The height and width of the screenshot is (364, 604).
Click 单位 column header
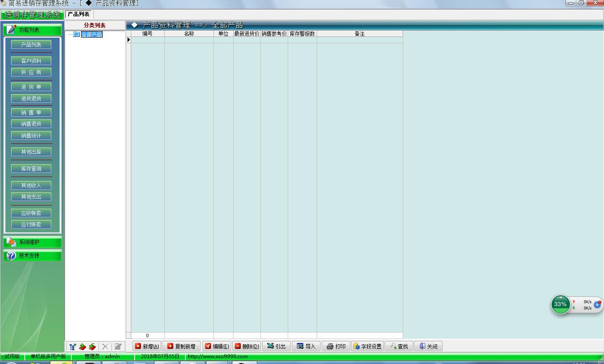(224, 34)
